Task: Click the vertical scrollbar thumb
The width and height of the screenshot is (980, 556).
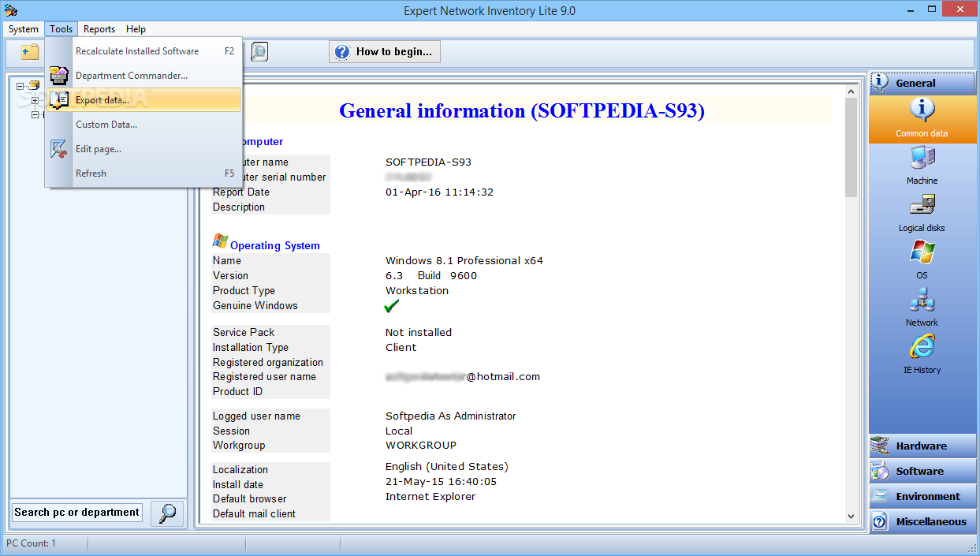Action: [x=851, y=147]
